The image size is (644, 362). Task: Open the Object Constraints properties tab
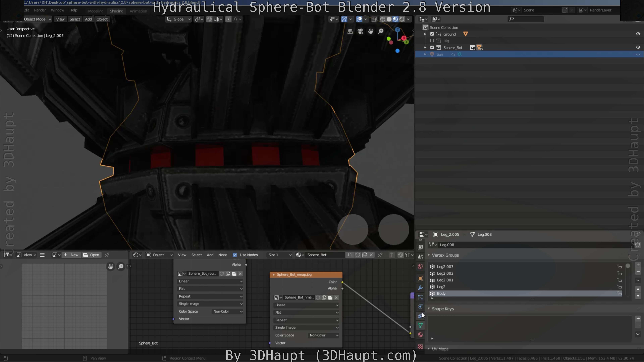(420, 316)
